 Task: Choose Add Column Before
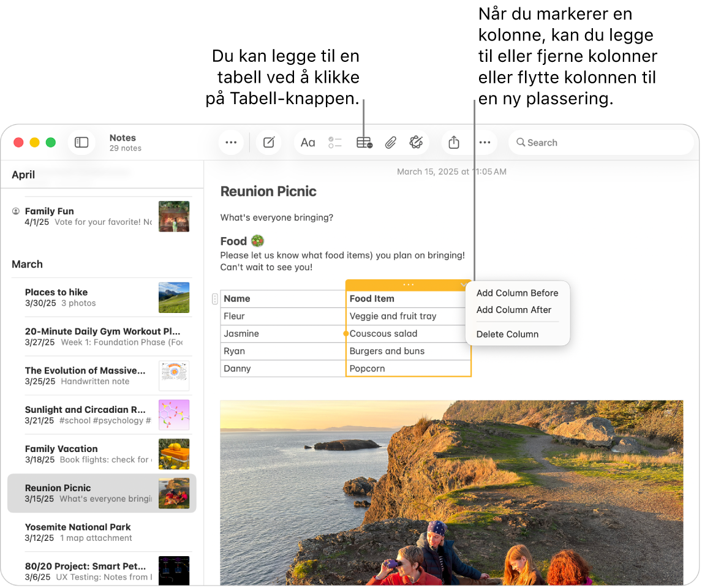(x=517, y=293)
